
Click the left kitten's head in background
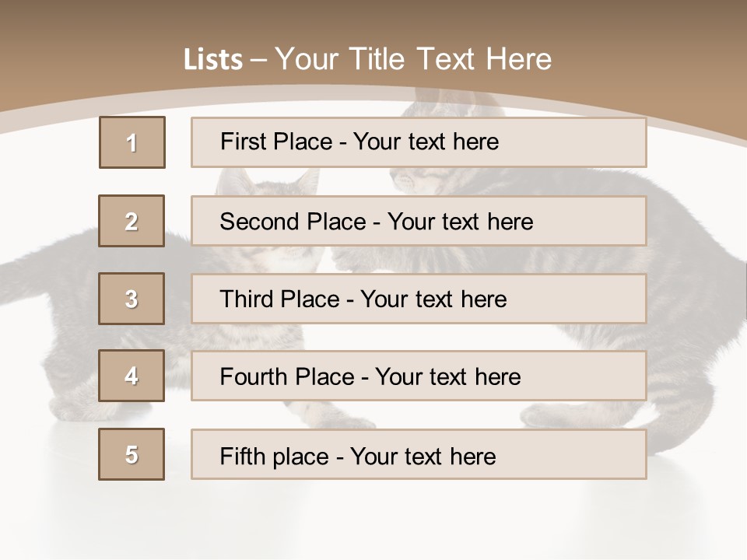268,184
